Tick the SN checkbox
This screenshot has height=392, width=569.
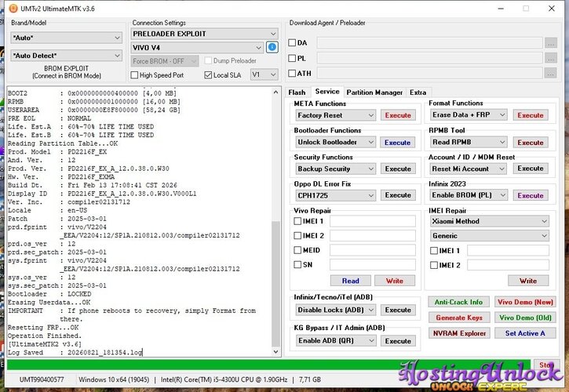click(x=297, y=264)
